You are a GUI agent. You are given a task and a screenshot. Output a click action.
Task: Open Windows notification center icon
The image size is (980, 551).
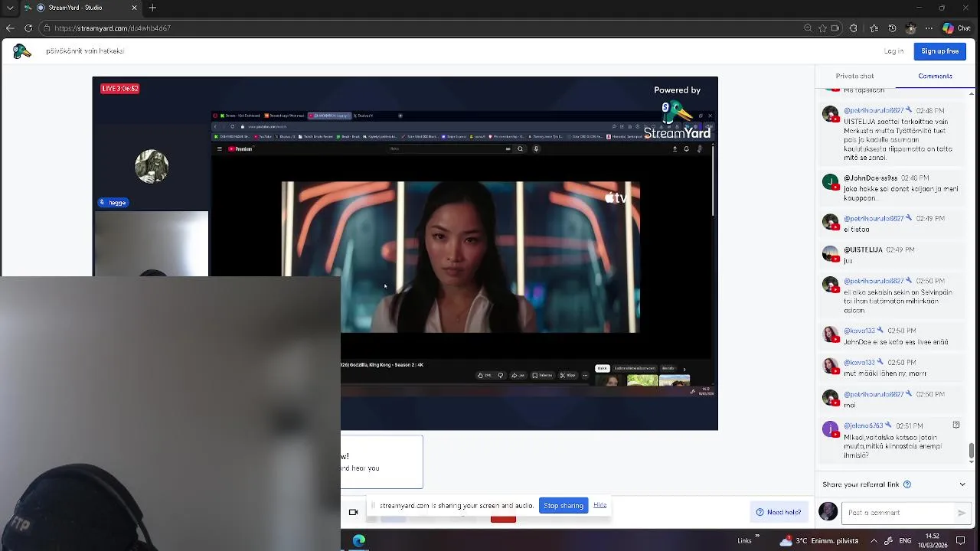tap(961, 540)
